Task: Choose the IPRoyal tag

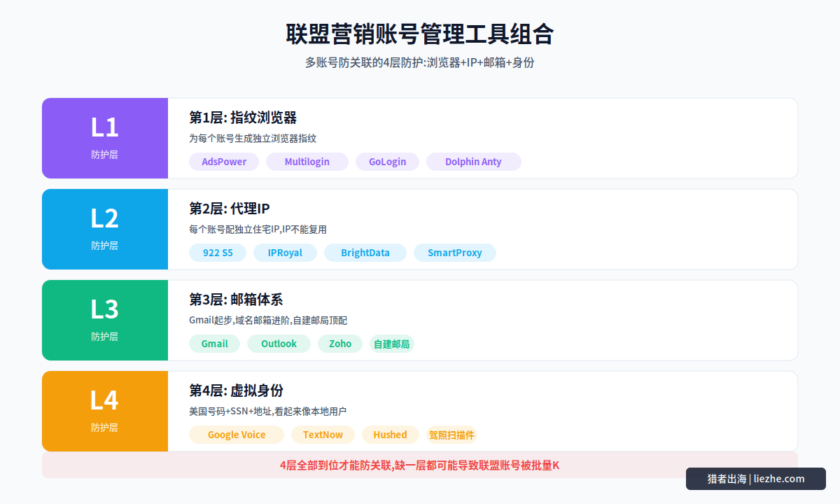Action: pyautogui.click(x=285, y=253)
